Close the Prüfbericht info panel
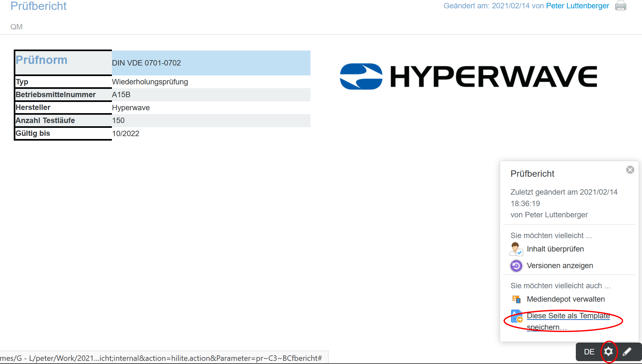 [x=630, y=170]
